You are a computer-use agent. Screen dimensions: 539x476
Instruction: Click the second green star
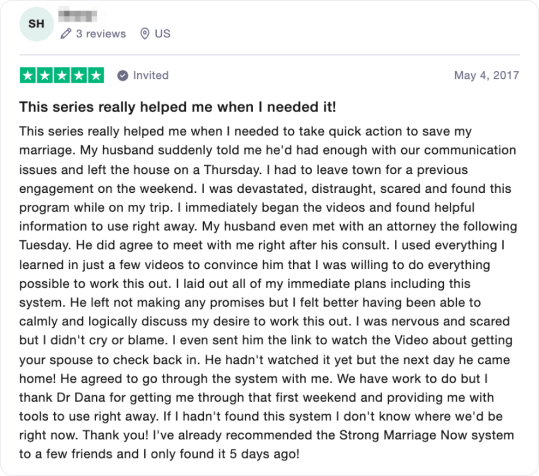pos(45,75)
